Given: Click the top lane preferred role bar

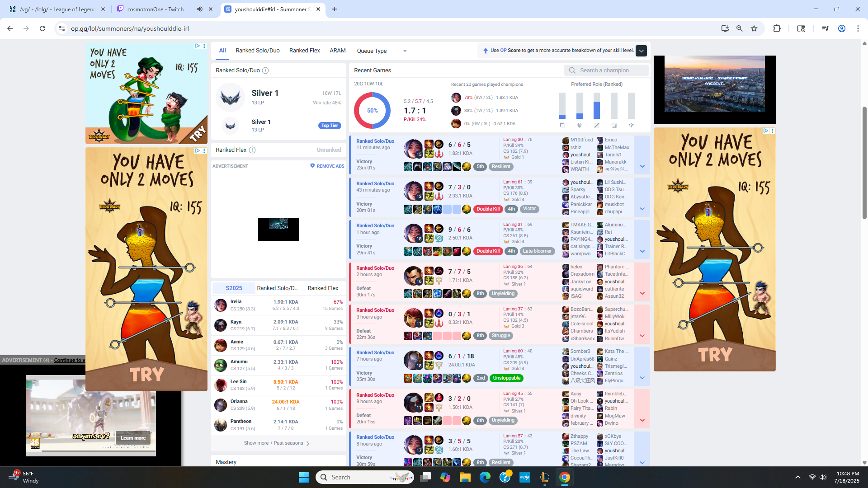Looking at the screenshot, I should pyautogui.click(x=562, y=106).
